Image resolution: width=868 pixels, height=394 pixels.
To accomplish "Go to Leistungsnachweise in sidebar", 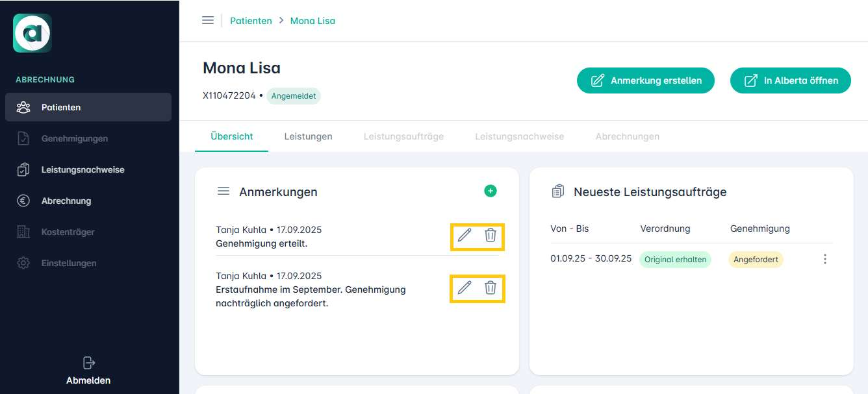I will coord(83,169).
